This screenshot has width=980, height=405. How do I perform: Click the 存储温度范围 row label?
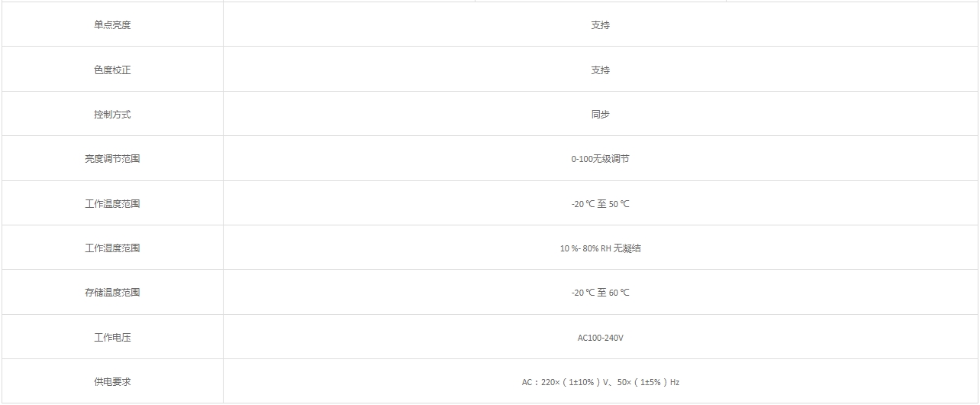pyautogui.click(x=112, y=293)
